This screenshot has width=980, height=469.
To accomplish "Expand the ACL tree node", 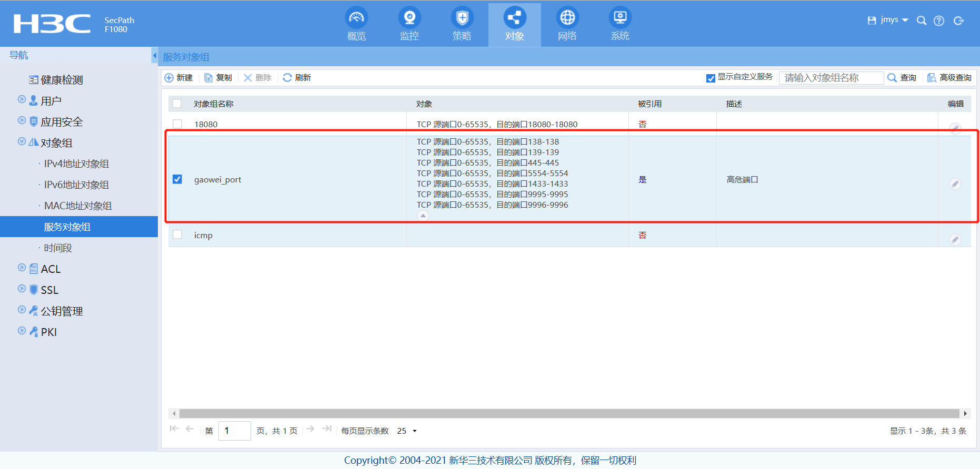I will coord(22,268).
